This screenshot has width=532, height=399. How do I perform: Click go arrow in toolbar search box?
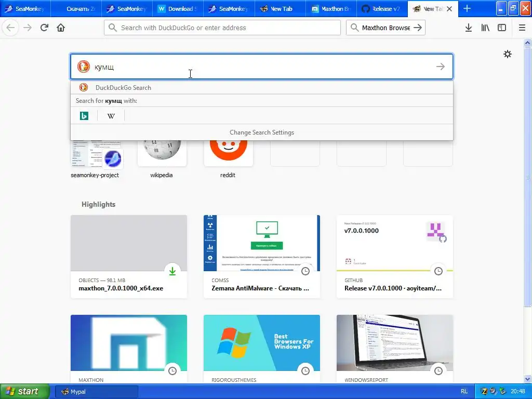[418, 28]
